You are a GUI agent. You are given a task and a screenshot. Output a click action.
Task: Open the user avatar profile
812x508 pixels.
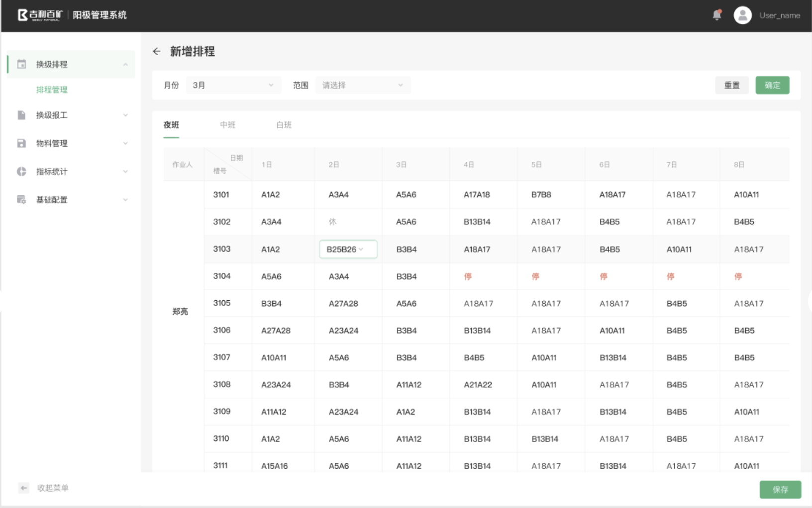pos(742,15)
